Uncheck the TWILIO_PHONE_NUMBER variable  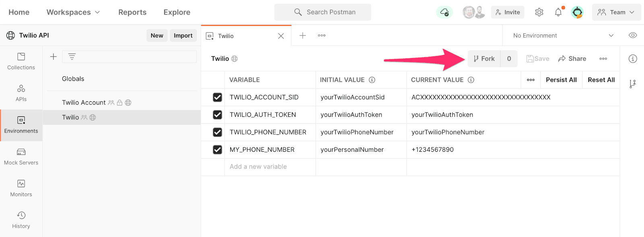(217, 132)
